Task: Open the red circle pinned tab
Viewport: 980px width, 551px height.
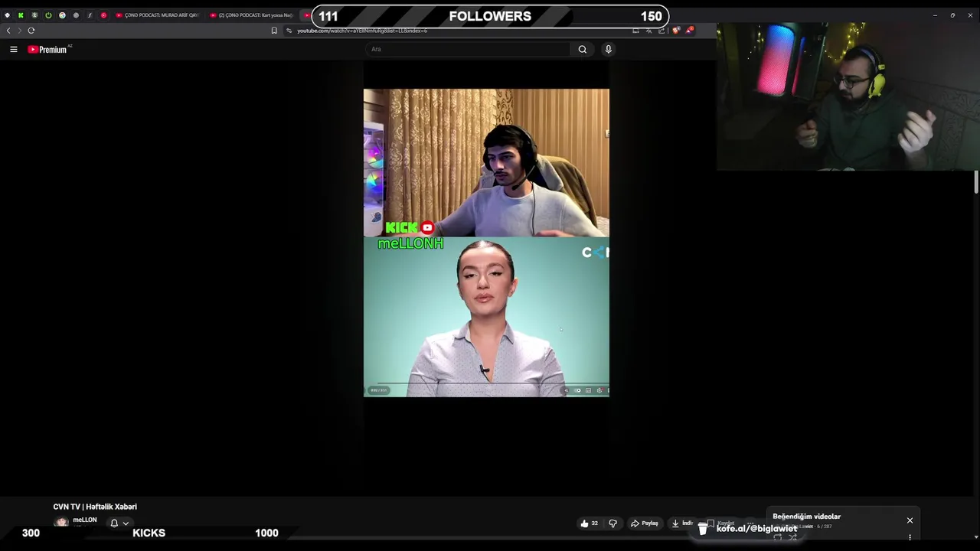Action: click(x=103, y=15)
